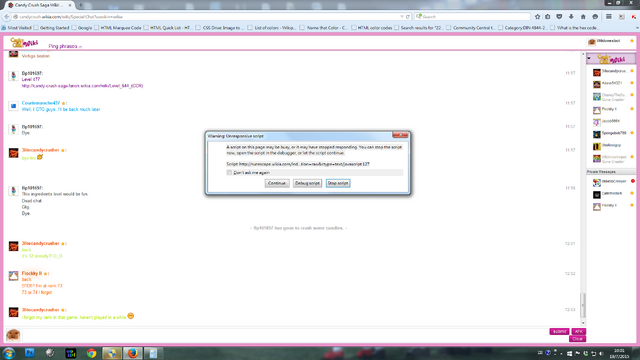Viewport: 640px width, 360px height.
Task: Open the HTML color codes bookmark
Action: tap(372, 28)
